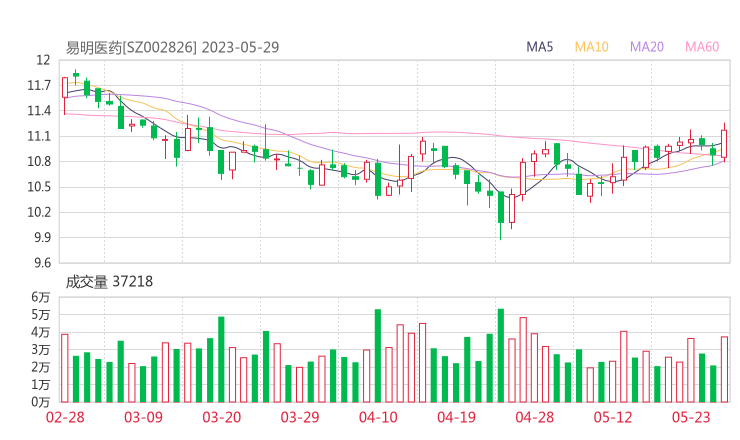740x440 pixels.
Task: Toggle the MA60 legend entry
Action: [x=702, y=47]
